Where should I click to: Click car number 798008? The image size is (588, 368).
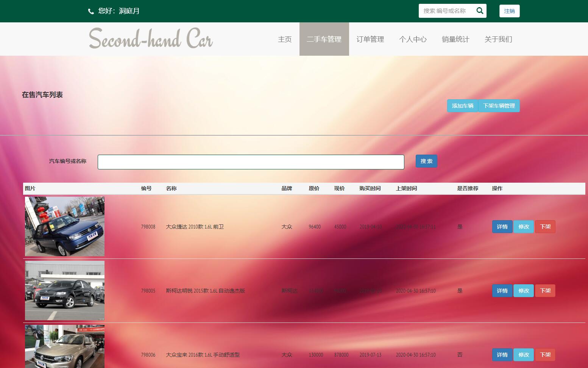point(148,227)
